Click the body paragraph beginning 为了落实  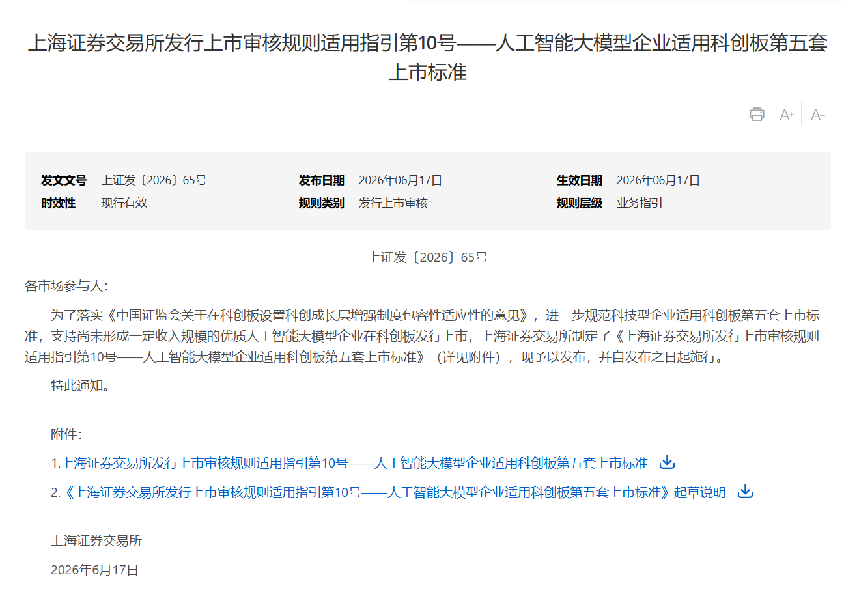coord(422,336)
